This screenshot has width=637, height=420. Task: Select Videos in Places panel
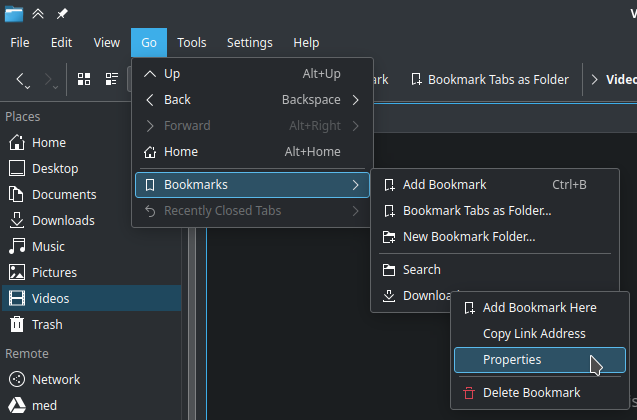(x=91, y=299)
